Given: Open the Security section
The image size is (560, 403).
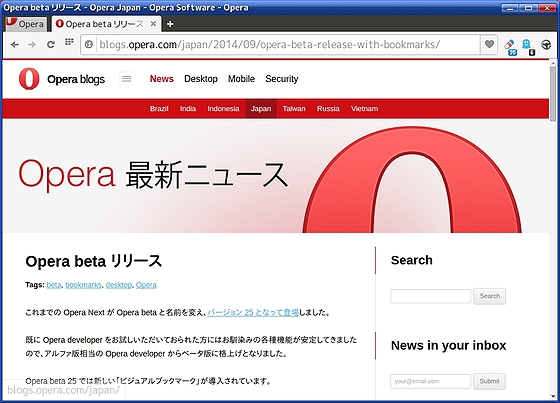Looking at the screenshot, I should [282, 79].
